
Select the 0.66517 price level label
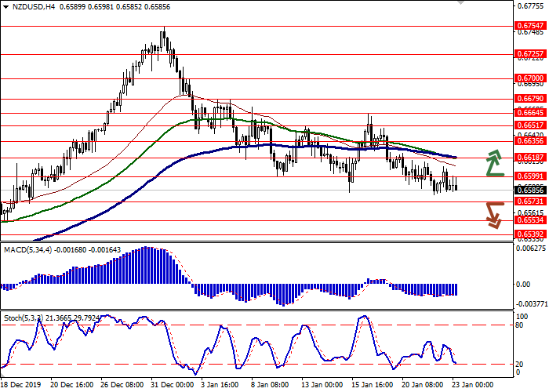point(530,125)
